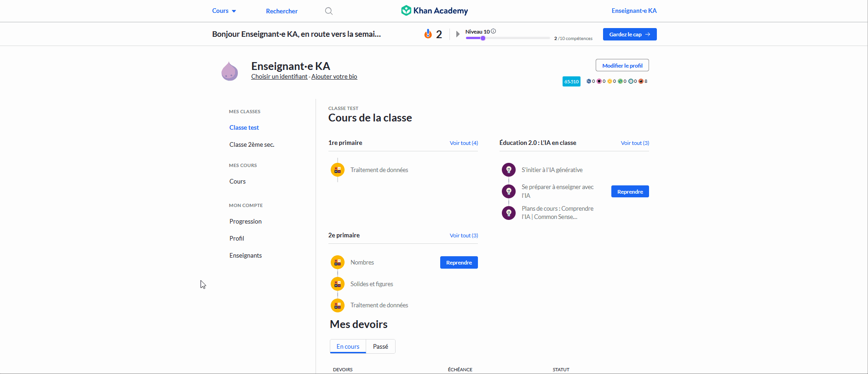Screen dimensions: 868x374
Task: Switch to the En cours tab
Action: click(348, 346)
